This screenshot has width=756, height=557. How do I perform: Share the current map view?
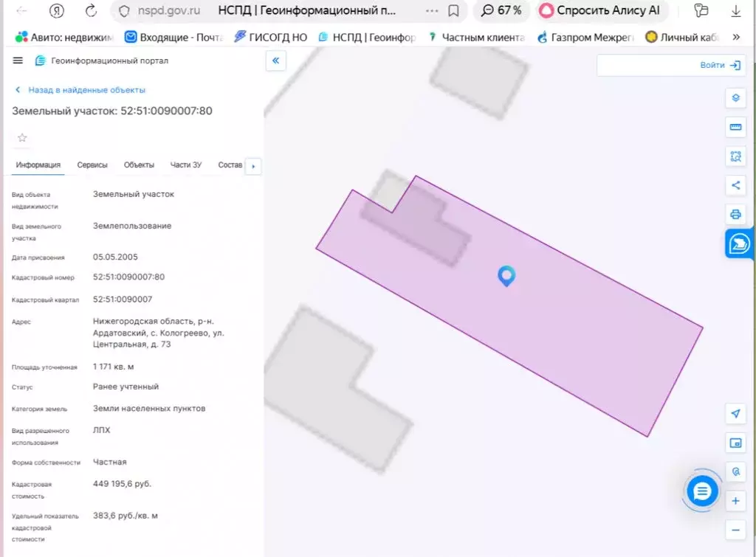735,185
